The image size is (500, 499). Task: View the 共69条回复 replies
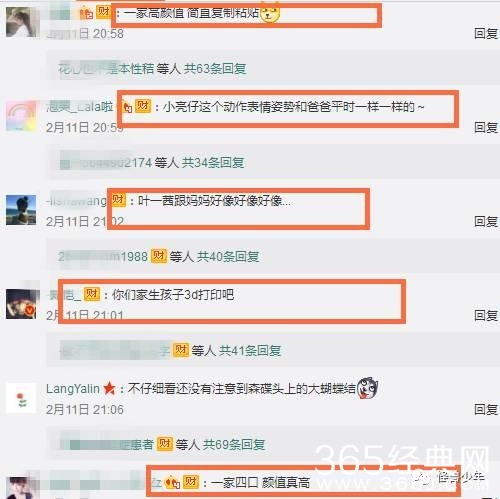[234, 444]
